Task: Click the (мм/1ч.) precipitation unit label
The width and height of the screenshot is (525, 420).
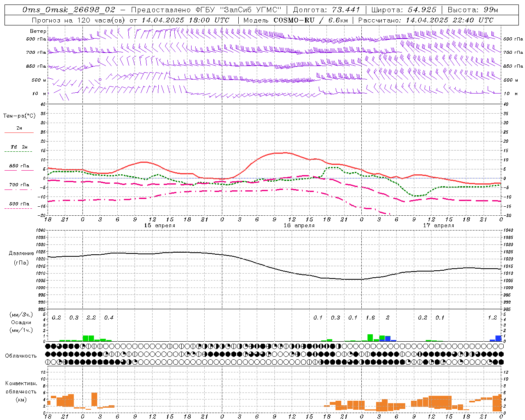Action: (21, 330)
